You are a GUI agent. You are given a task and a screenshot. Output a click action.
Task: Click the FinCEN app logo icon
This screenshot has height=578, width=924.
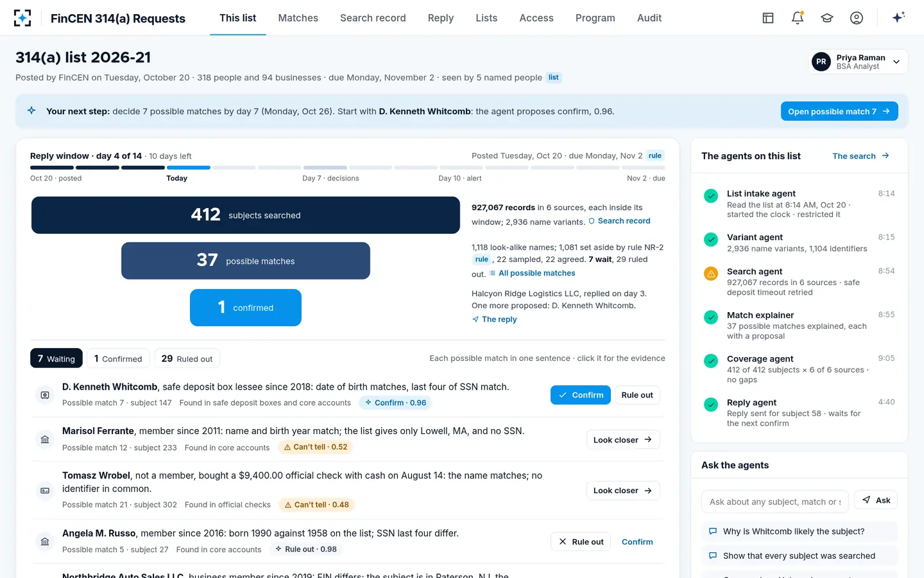tap(22, 18)
